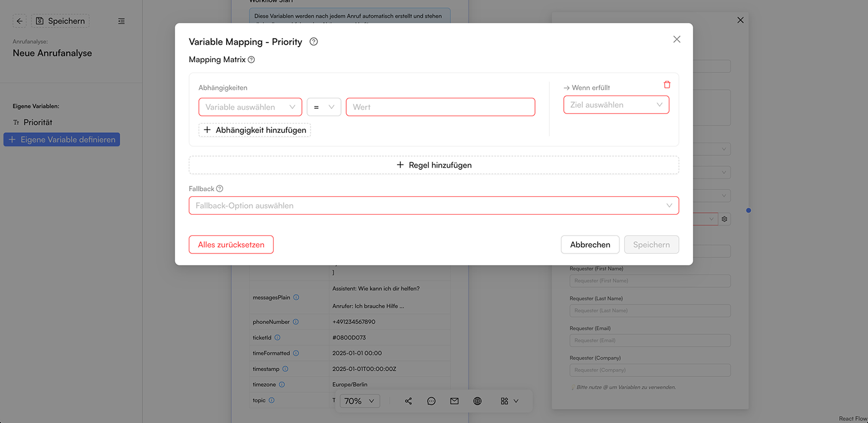Open help next to Variable Mapping - Priority title

[313, 41]
